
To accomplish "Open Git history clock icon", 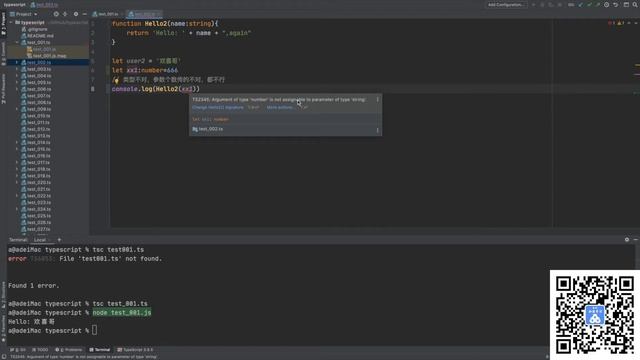I will (607, 5).
